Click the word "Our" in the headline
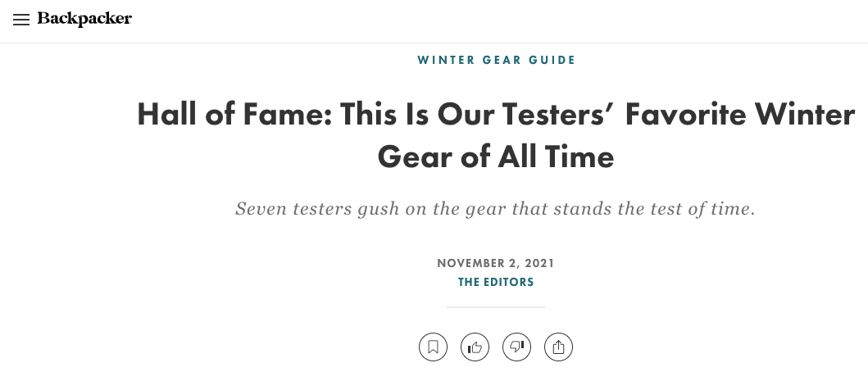868x381 pixels. pyautogui.click(x=450, y=114)
